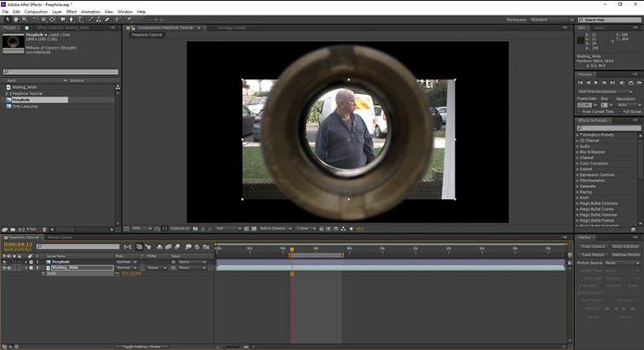Click the Track Camera button
This screenshot has width=644, height=350.
592,247
